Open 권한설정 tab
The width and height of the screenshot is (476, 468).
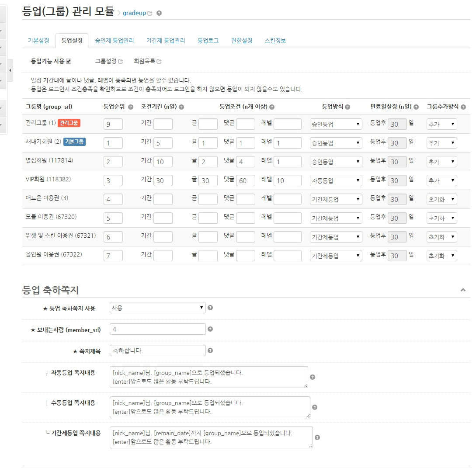click(242, 41)
